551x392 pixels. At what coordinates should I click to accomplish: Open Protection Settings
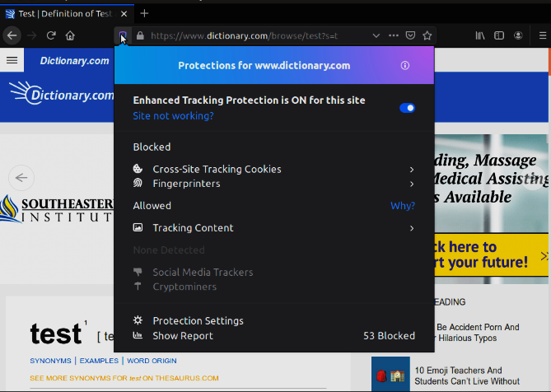coord(198,320)
